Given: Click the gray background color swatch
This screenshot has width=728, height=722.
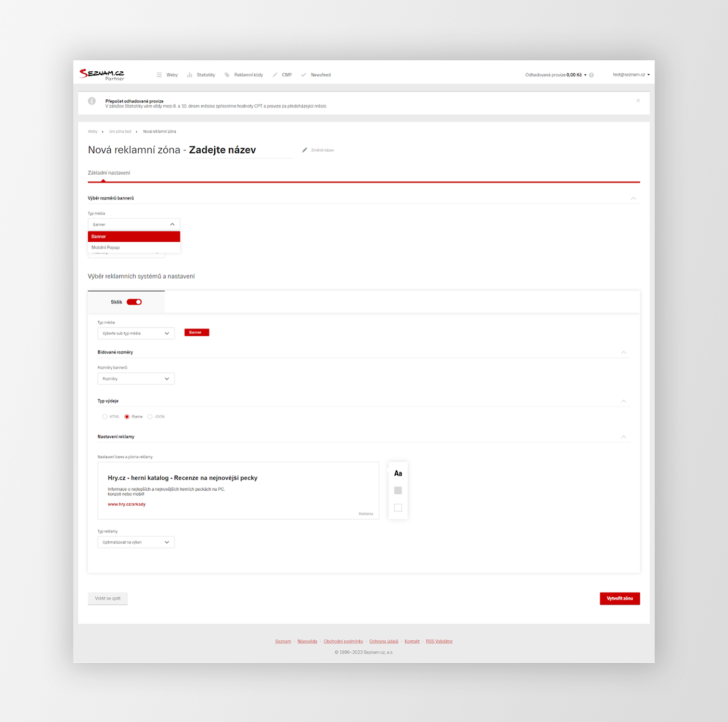Looking at the screenshot, I should 398,491.
